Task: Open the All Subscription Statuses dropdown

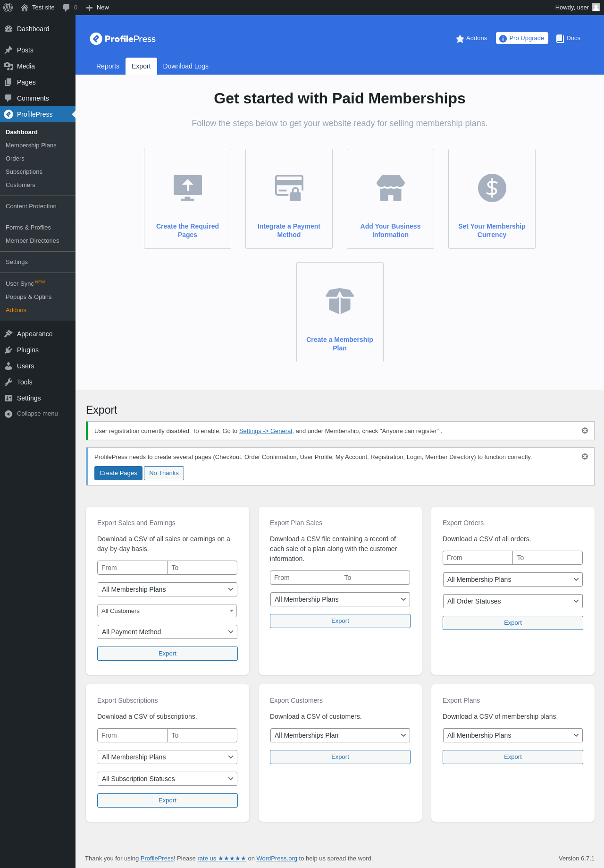Action: click(x=167, y=779)
